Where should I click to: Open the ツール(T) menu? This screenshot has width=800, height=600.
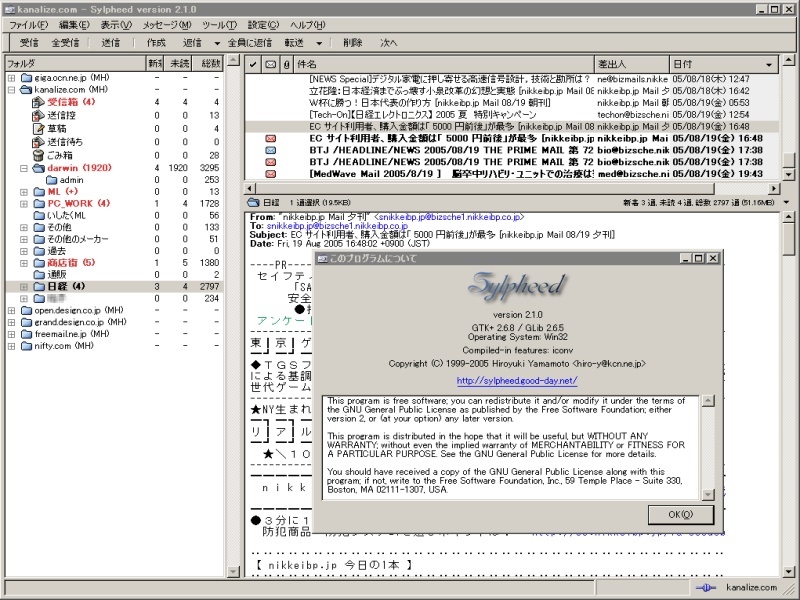pyautogui.click(x=219, y=25)
